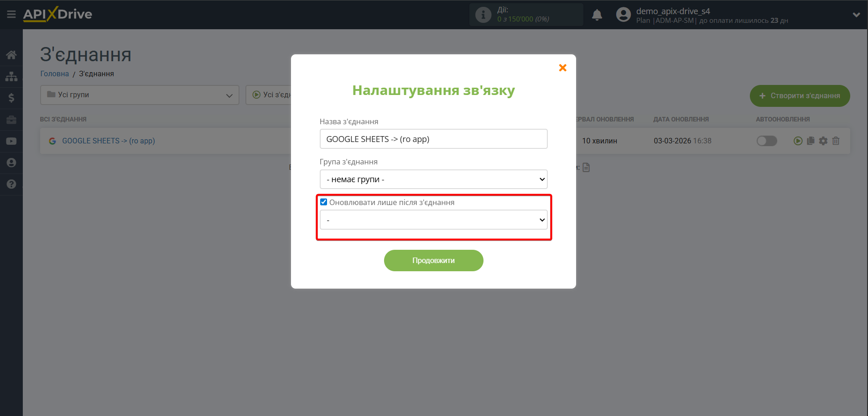868x416 pixels.
Task: Uncheck 'Оновлювати лише після з'єднання'
Action: point(323,202)
